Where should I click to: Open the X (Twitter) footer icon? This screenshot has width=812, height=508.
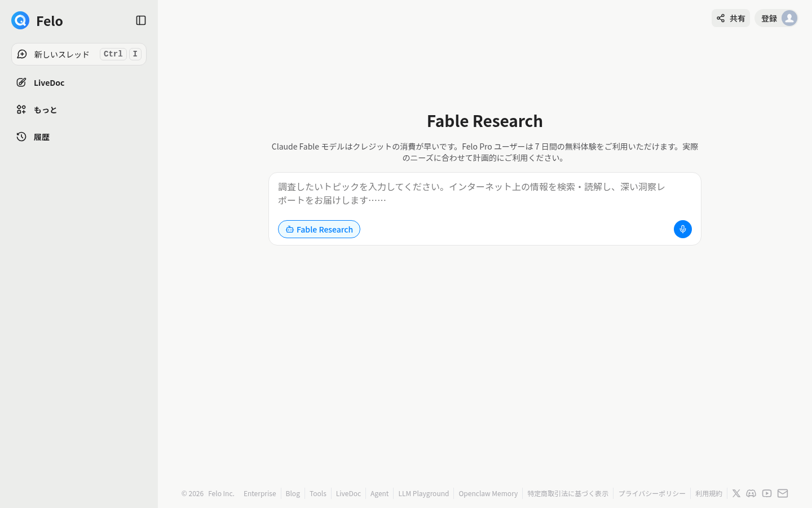[736, 493]
